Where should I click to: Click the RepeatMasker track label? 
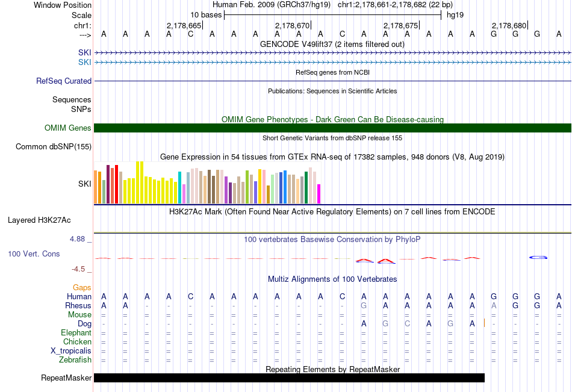pos(66,378)
